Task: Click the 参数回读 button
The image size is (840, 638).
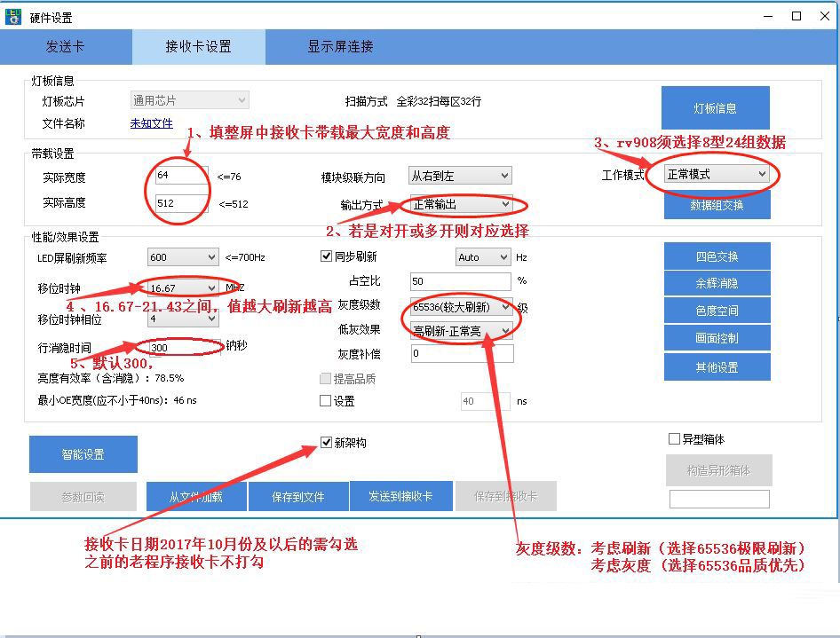Action: pyautogui.click(x=83, y=497)
